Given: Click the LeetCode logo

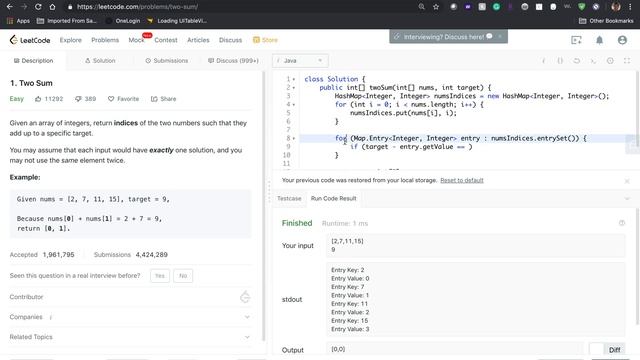Looking at the screenshot, I should (x=30, y=40).
